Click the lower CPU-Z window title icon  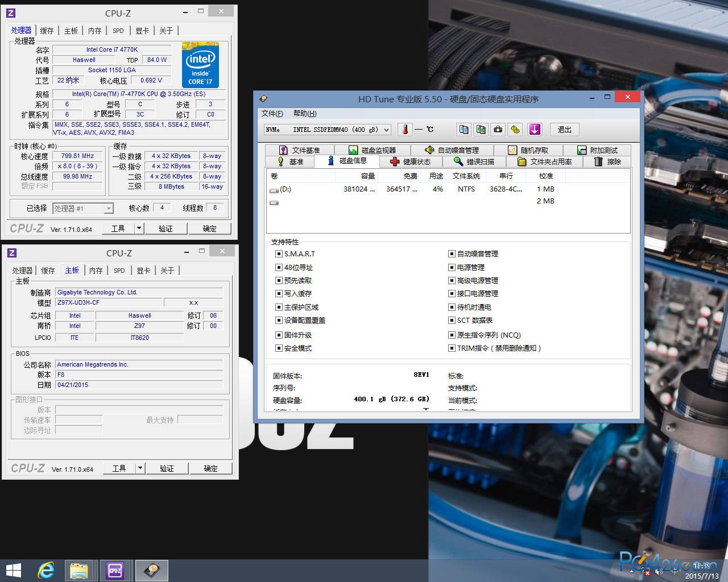[x=12, y=253]
